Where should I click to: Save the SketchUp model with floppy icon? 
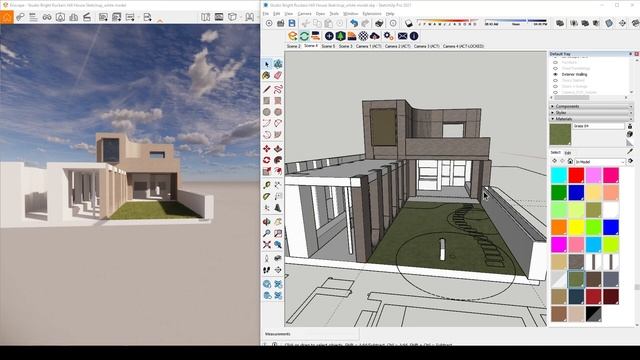click(x=292, y=23)
